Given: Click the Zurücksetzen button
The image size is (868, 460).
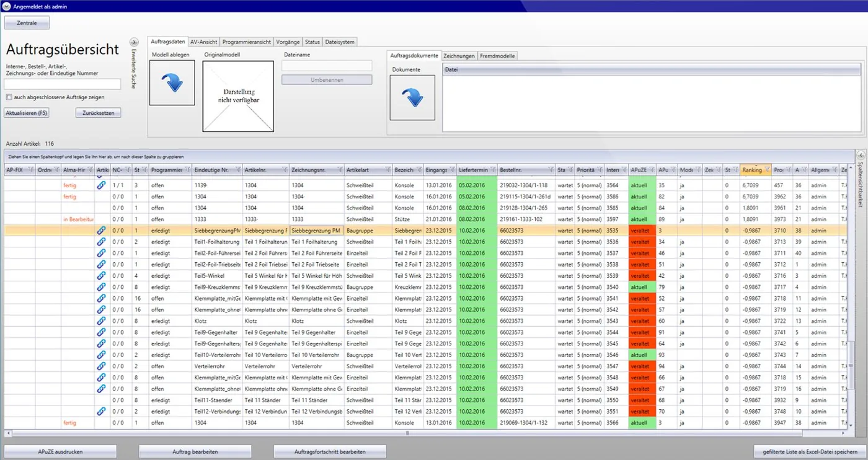Looking at the screenshot, I should click(98, 113).
